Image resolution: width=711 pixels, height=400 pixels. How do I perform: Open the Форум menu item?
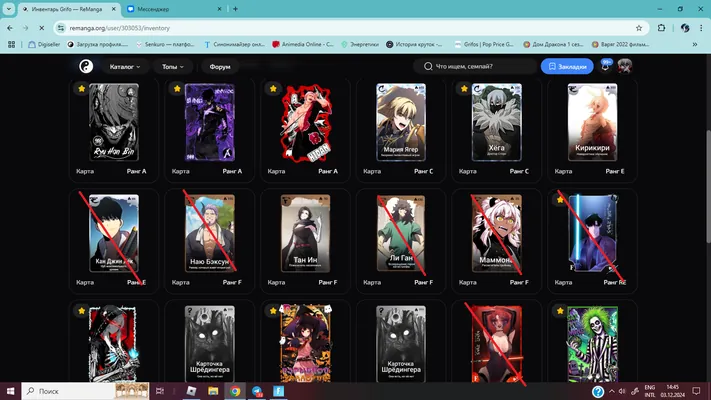click(x=220, y=67)
